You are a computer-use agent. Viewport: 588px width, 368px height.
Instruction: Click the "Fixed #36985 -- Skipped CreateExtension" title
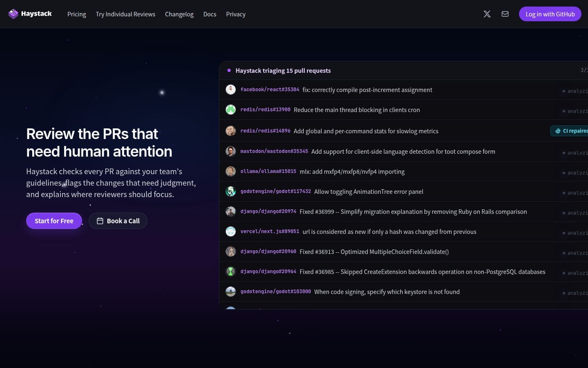[422, 272]
